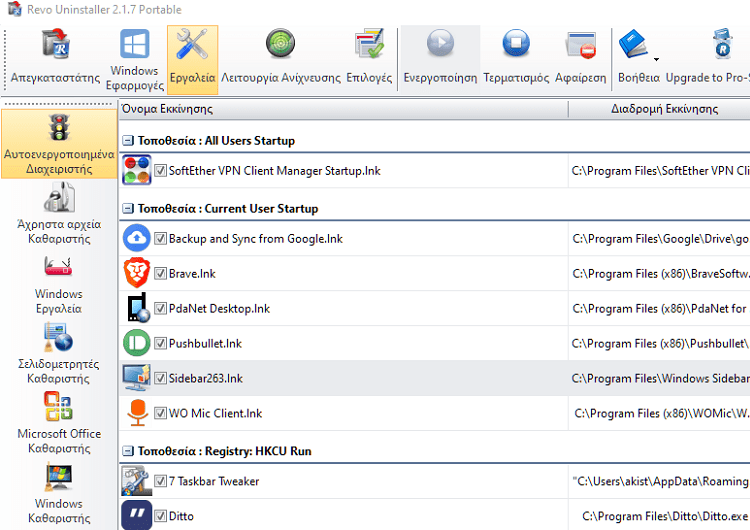Viewport: 750px width, 530px height.
Task: Select the WO Mic Client.lnk entry name
Action: point(215,413)
